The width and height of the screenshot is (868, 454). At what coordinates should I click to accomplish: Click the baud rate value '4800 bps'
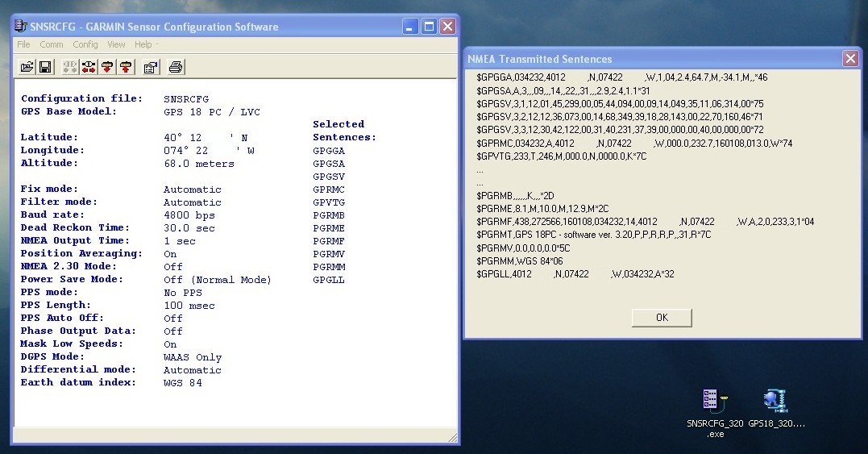coord(189,215)
